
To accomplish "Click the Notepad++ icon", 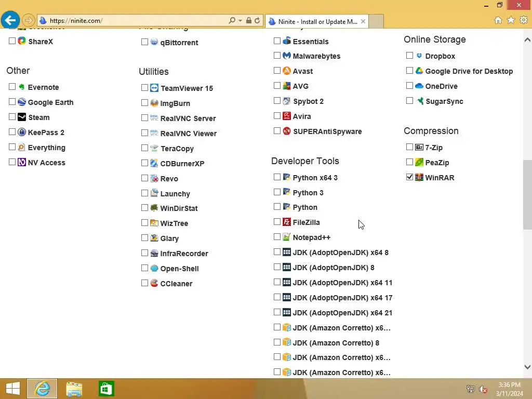I will point(287,237).
